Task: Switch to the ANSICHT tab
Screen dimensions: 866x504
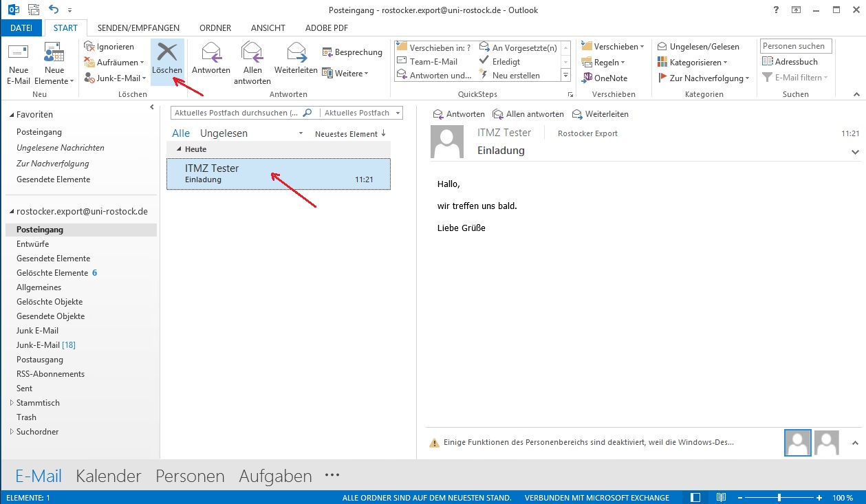Action: point(268,28)
